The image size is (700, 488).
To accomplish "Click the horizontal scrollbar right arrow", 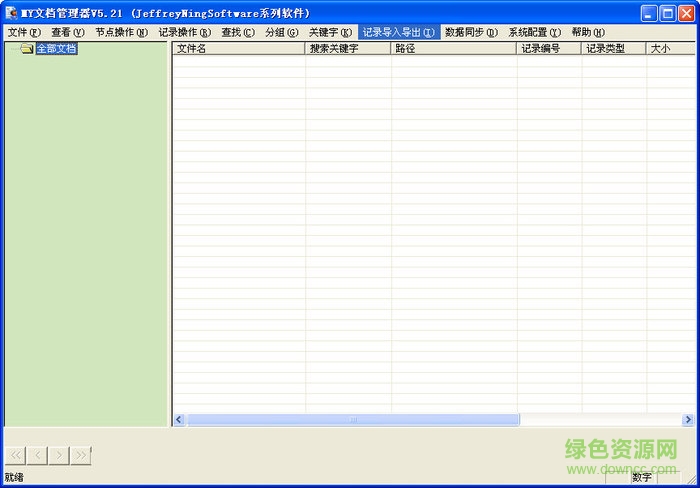I will pyautogui.click(x=688, y=419).
